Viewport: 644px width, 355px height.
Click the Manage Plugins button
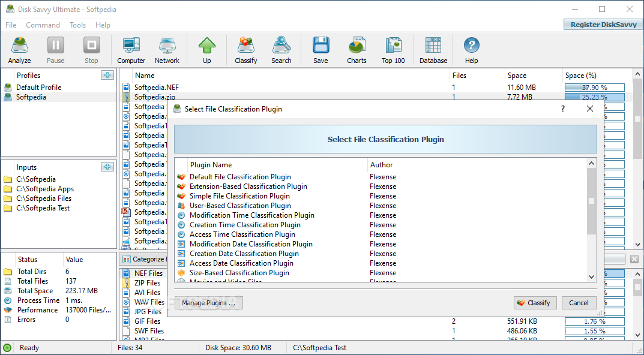(209, 303)
